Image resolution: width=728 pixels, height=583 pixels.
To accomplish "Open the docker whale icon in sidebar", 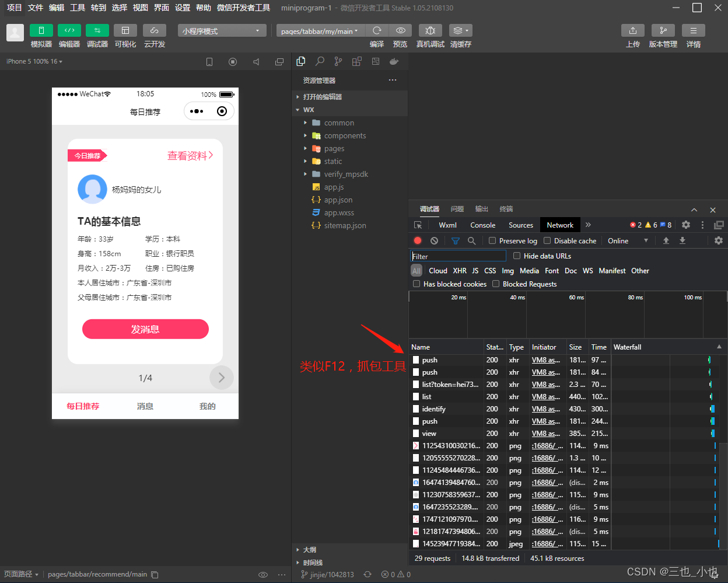I will [394, 61].
